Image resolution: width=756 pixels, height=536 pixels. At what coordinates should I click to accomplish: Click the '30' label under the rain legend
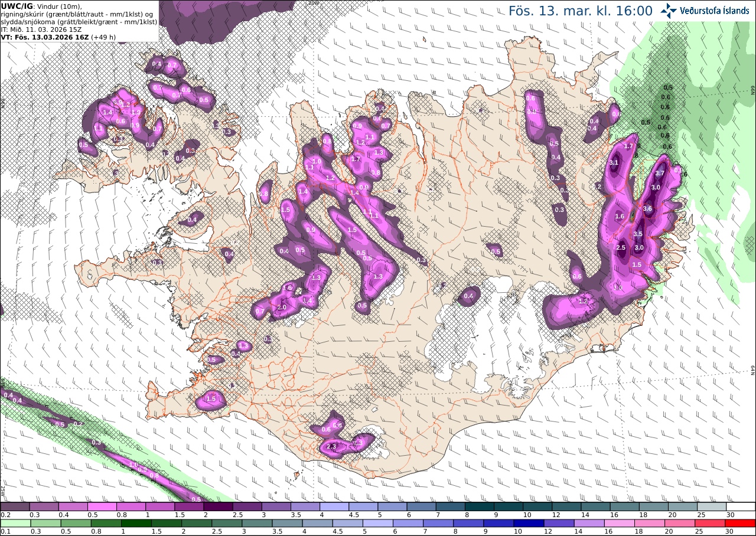pyautogui.click(x=731, y=531)
